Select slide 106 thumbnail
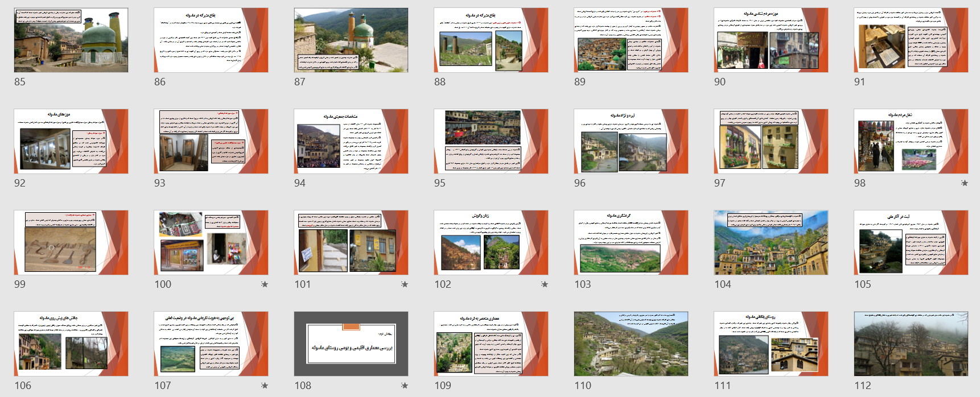The height and width of the screenshot is (397, 980). click(71, 344)
